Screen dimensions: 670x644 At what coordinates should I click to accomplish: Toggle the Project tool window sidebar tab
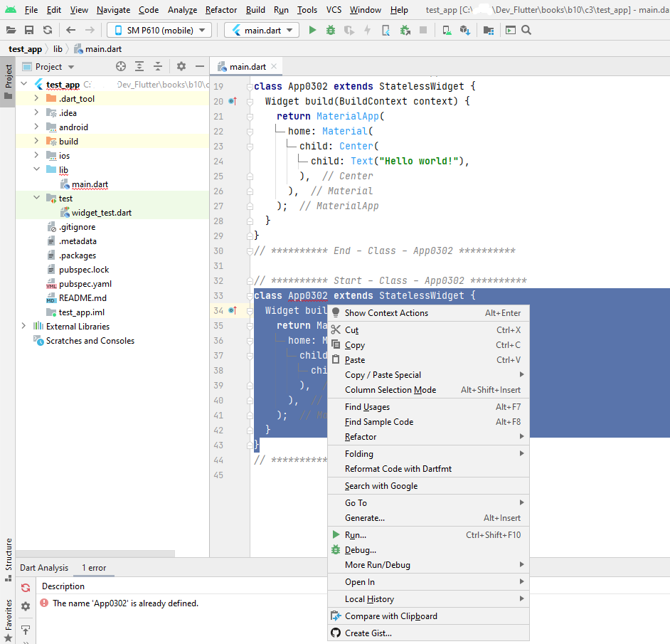(x=8, y=83)
